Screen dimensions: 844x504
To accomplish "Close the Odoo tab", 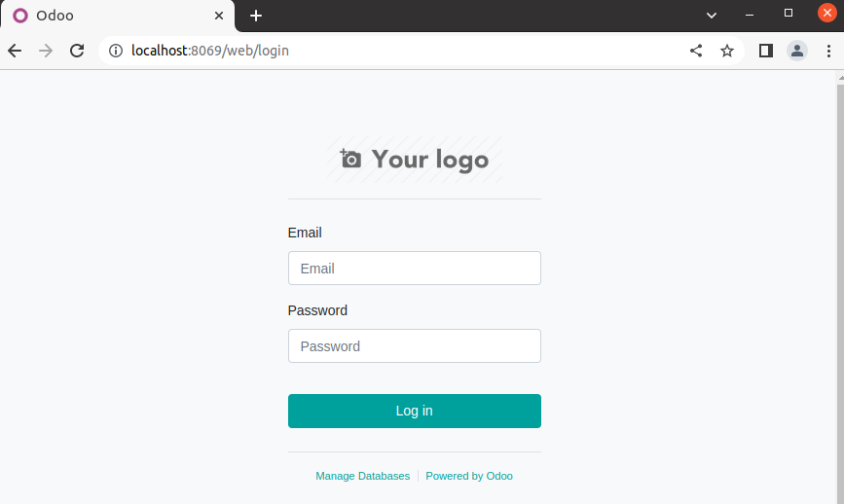I will click(219, 16).
